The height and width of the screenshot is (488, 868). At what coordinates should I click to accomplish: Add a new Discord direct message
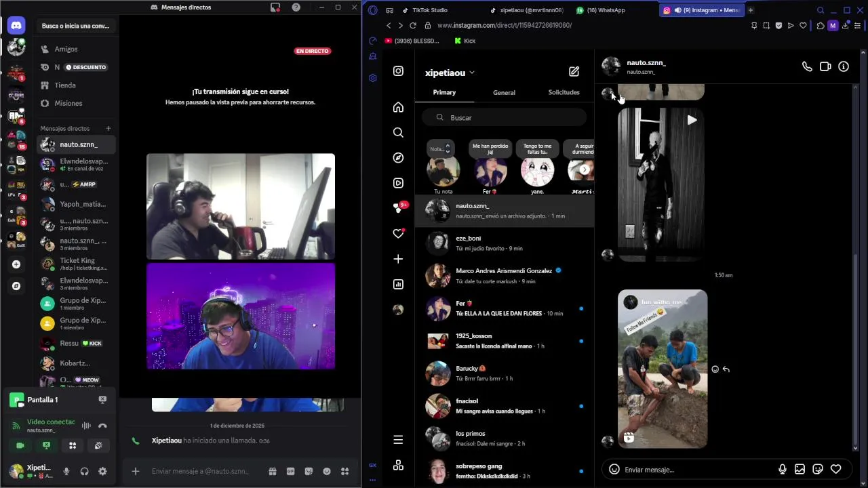108,128
